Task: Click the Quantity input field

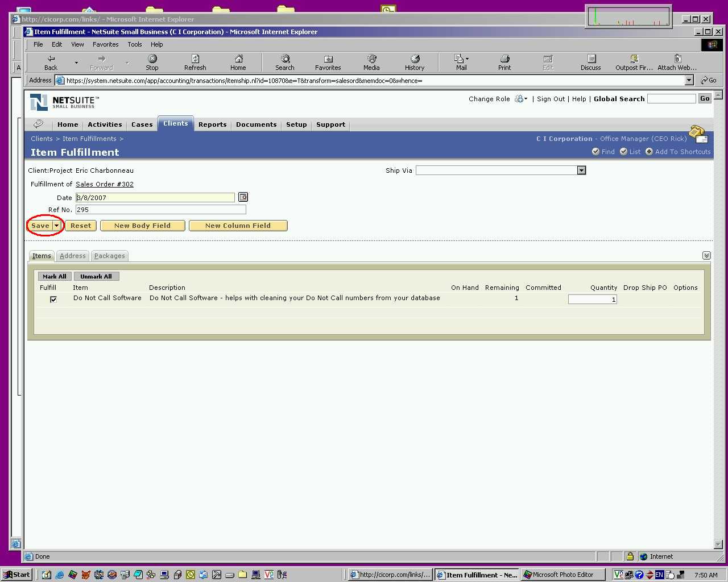Action: (x=592, y=300)
